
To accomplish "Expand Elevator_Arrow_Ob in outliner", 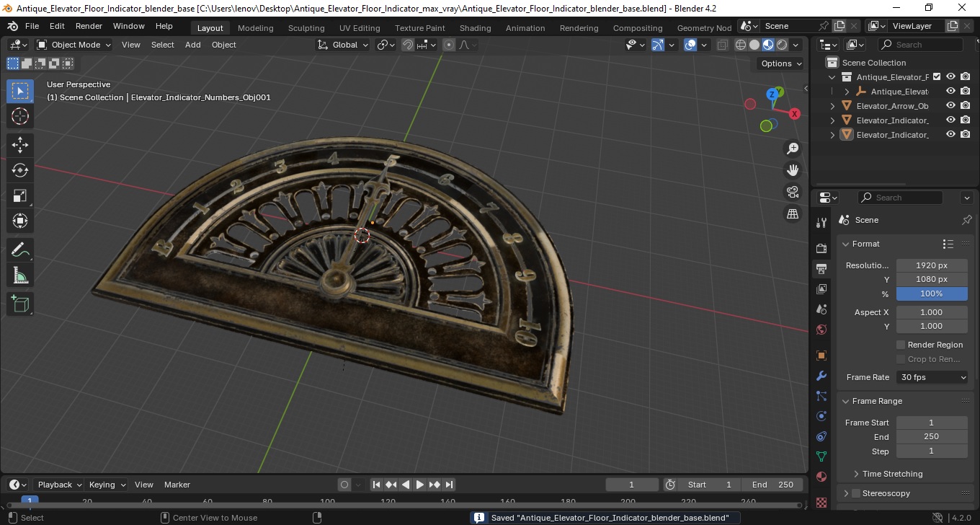I will 833,106.
